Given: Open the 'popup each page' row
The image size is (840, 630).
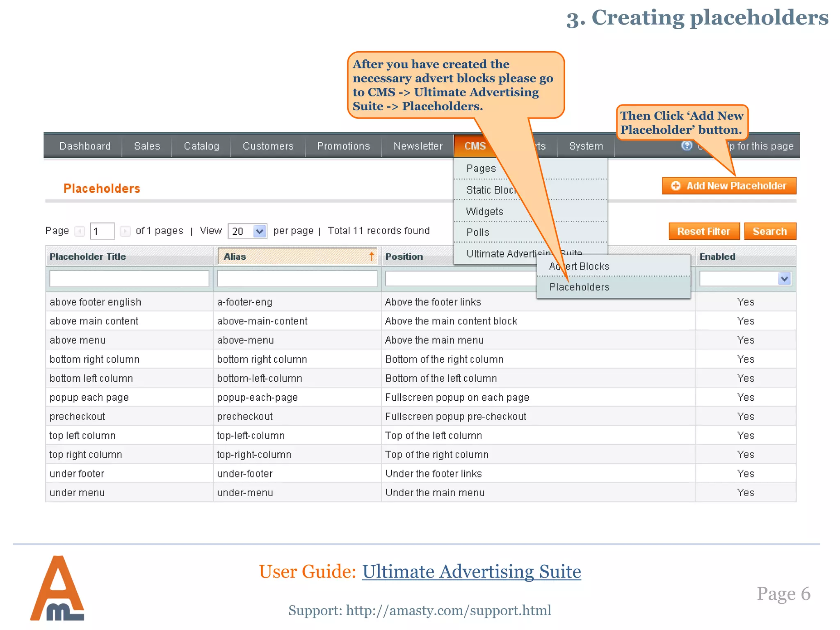Looking at the screenshot, I should [421, 397].
